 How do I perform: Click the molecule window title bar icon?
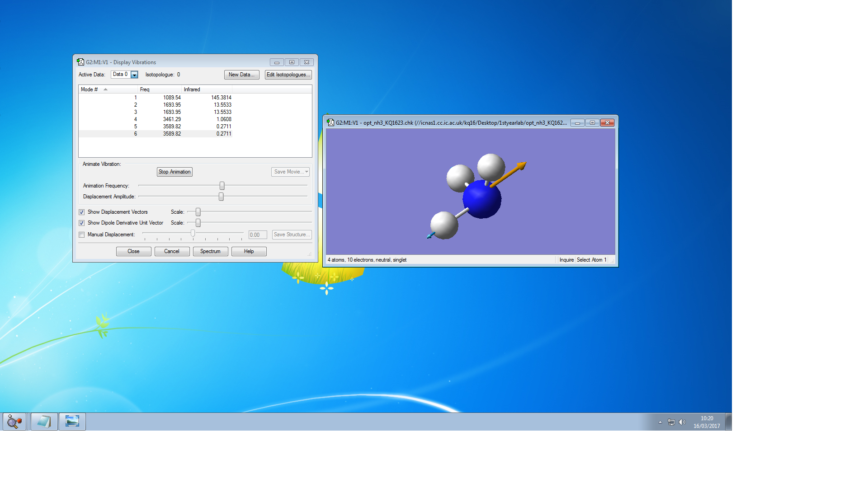330,123
